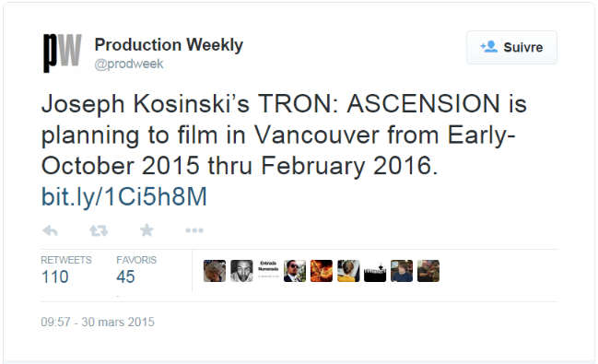View the 45 favoris list
The height and width of the screenshot is (364, 598).
coord(136,271)
